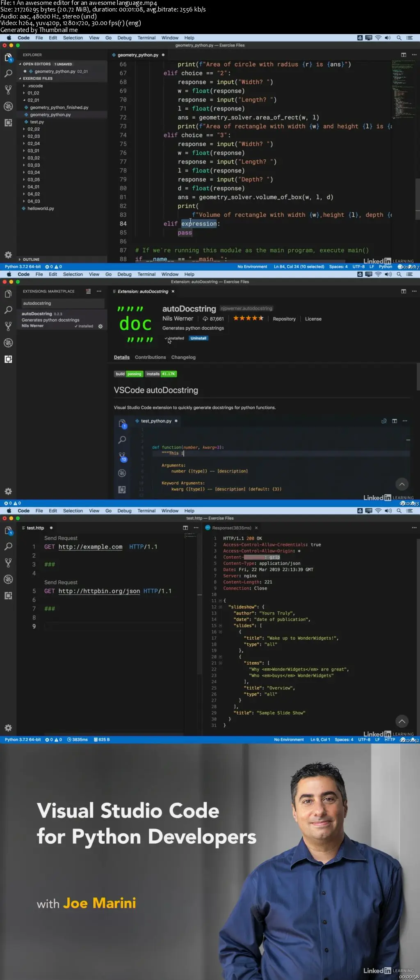Open More Actions in the Response panel
Screen dimensions: 420x980
pos(414,528)
